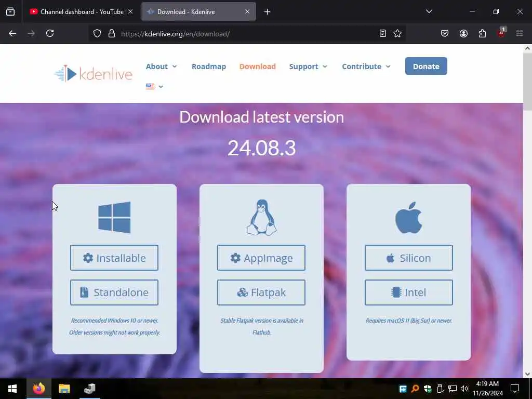532x399 pixels.
Task: Open a new browser tab
Action: pos(268,12)
